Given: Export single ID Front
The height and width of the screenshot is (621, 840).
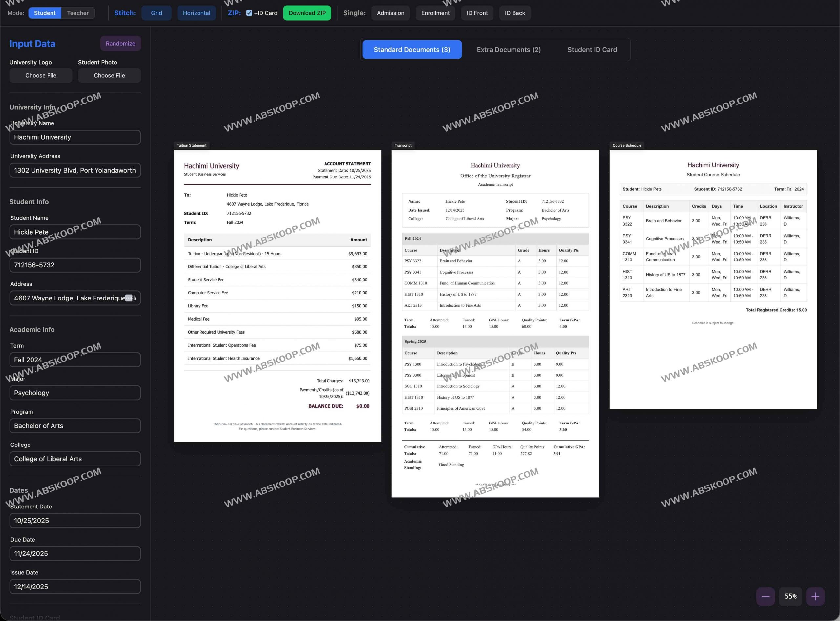Looking at the screenshot, I should tap(477, 13).
